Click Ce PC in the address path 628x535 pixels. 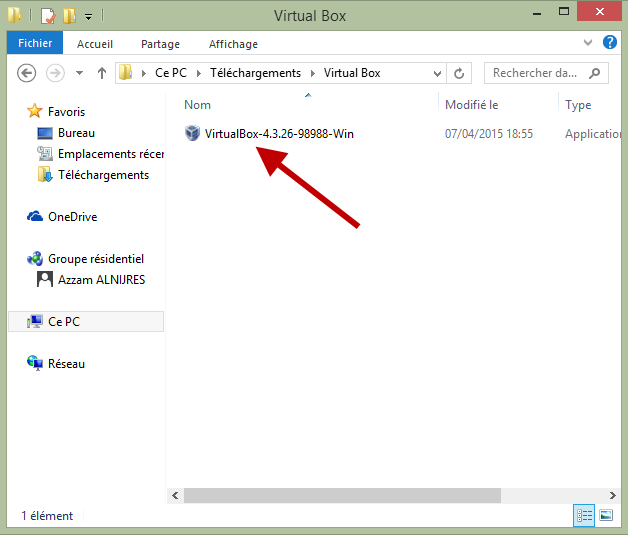pyautogui.click(x=171, y=73)
